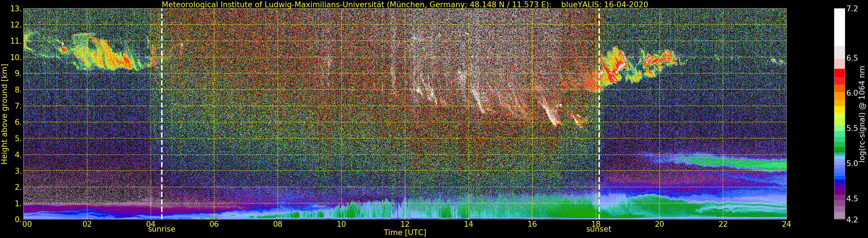This screenshot has height=238, width=868.
Task: Click the '12.' height axis tick label
Action: pos(16,25)
